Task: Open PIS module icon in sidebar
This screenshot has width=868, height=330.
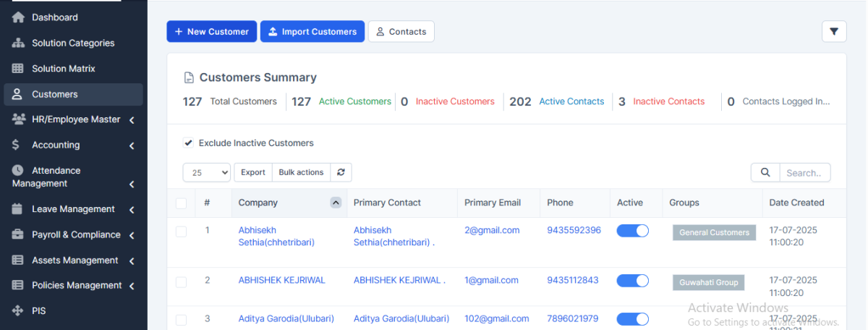Action: [x=19, y=311]
